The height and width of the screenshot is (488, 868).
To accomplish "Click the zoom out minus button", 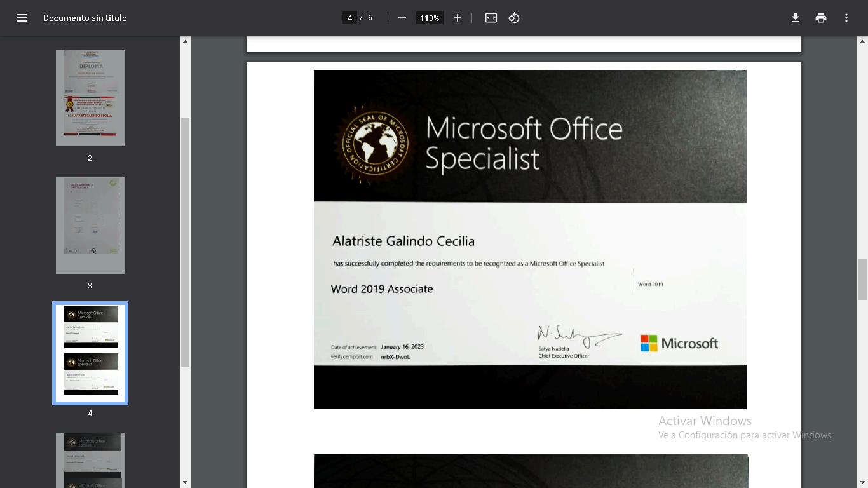I will click(x=402, y=18).
